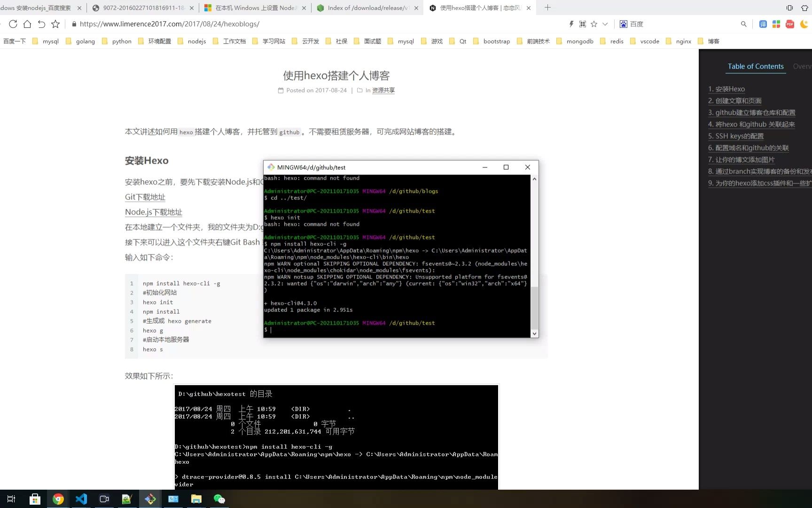812x508 pixels.
Task: Open File Explorer from taskbar
Action: tap(196, 499)
